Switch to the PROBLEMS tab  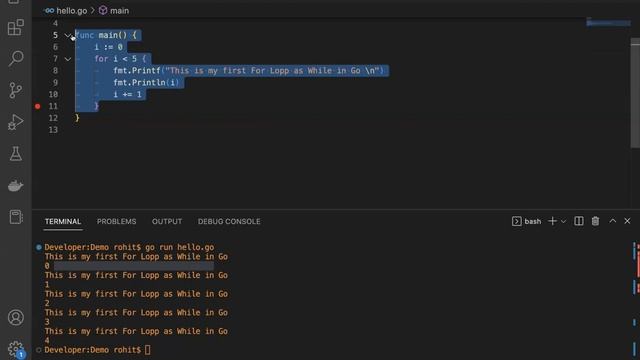pyautogui.click(x=116, y=221)
